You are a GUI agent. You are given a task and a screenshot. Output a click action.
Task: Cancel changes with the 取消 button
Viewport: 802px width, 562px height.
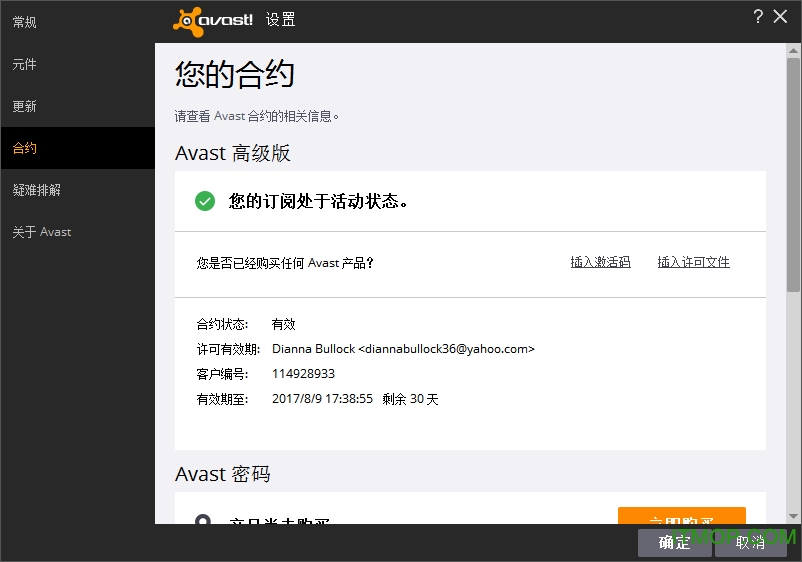click(750, 542)
